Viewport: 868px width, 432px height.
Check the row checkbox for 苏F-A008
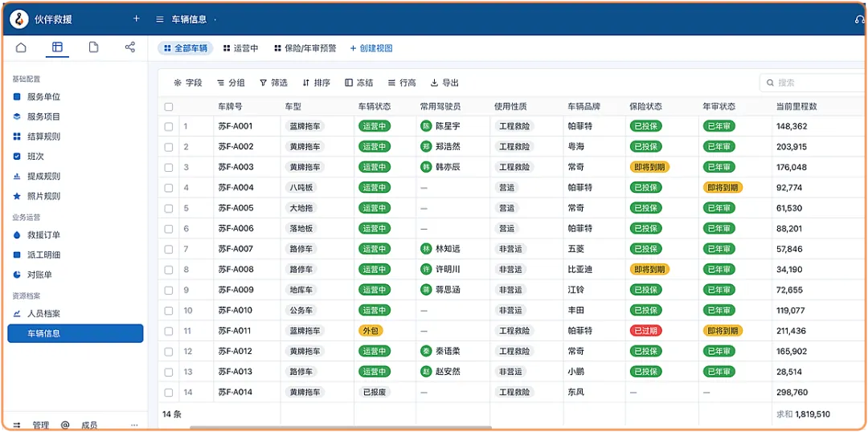169,270
